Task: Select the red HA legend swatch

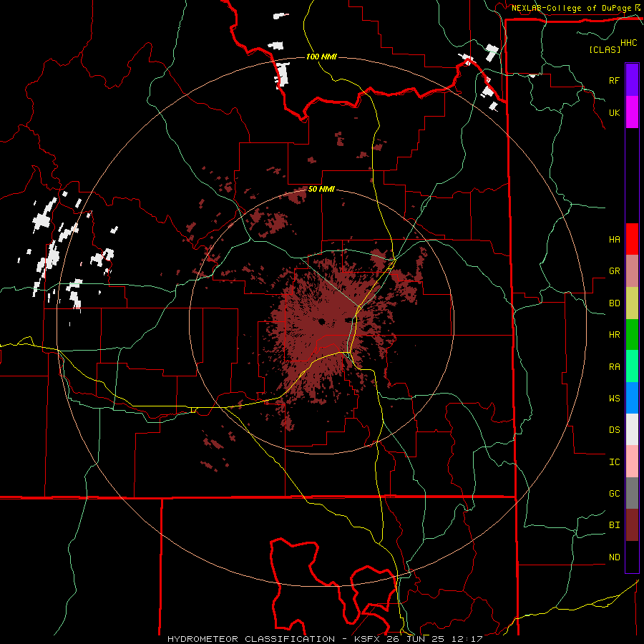Action: coord(632,239)
